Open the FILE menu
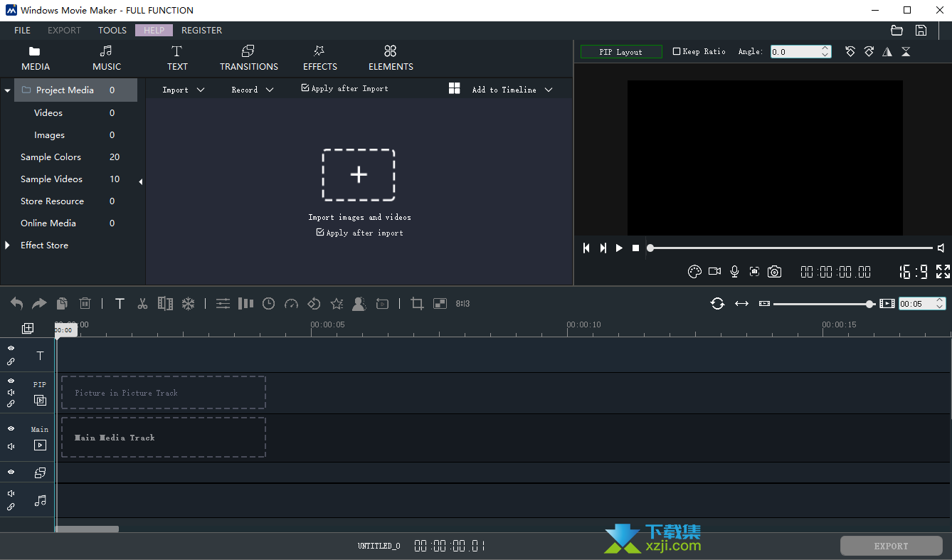The width and height of the screenshot is (952, 560). point(23,30)
